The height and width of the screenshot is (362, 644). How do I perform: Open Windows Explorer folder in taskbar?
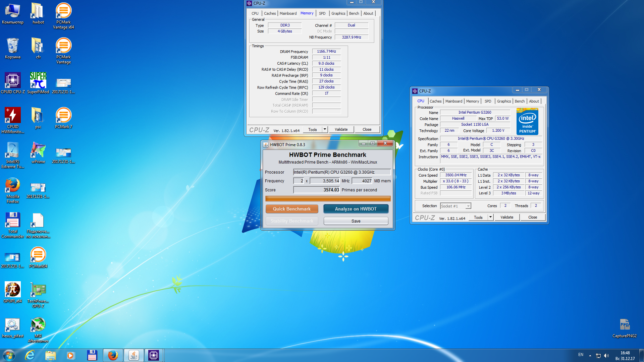pos(50,355)
